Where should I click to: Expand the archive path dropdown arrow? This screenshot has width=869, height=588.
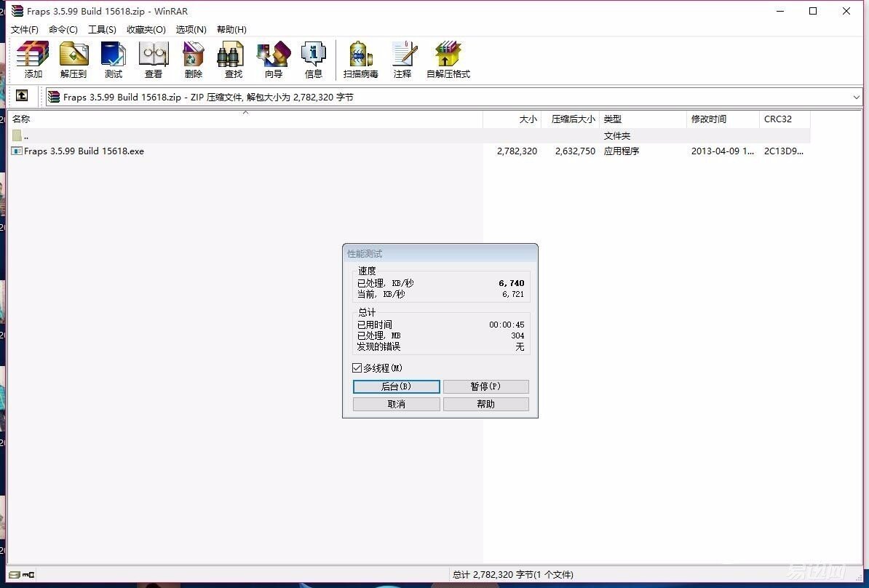[x=856, y=97]
